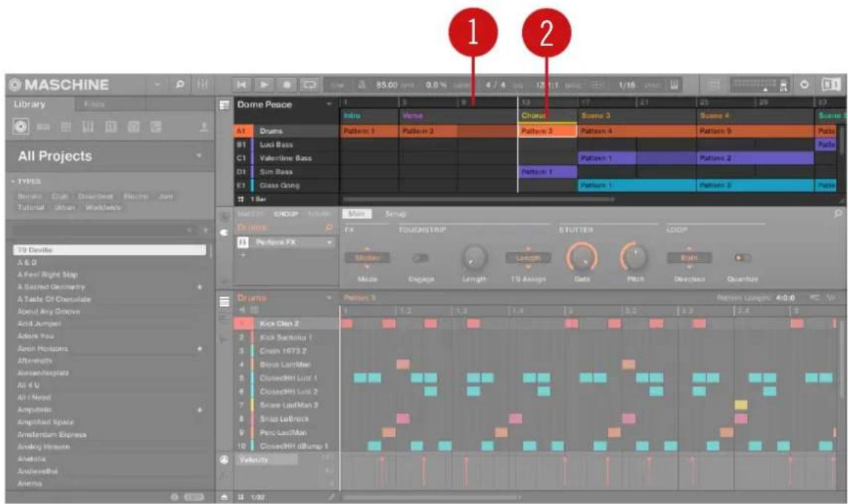The width and height of the screenshot is (848, 504).
Task: Switch to the Files tab
Action: click(93, 104)
